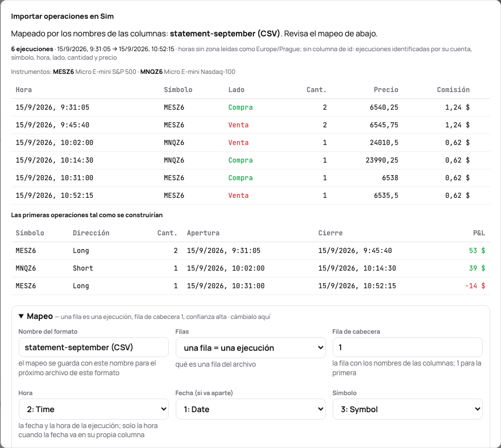Click the Mapeo summary label
Screen dimensions: 501x448
40,316
